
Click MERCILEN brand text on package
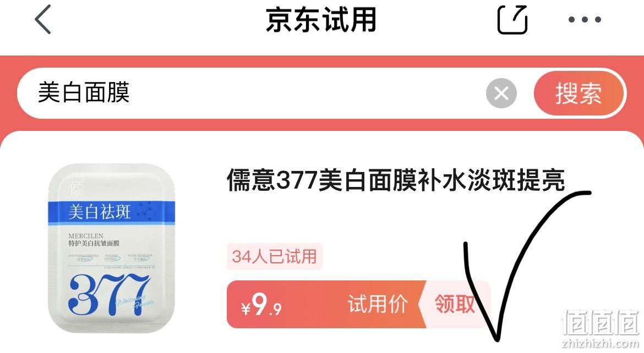(x=86, y=236)
